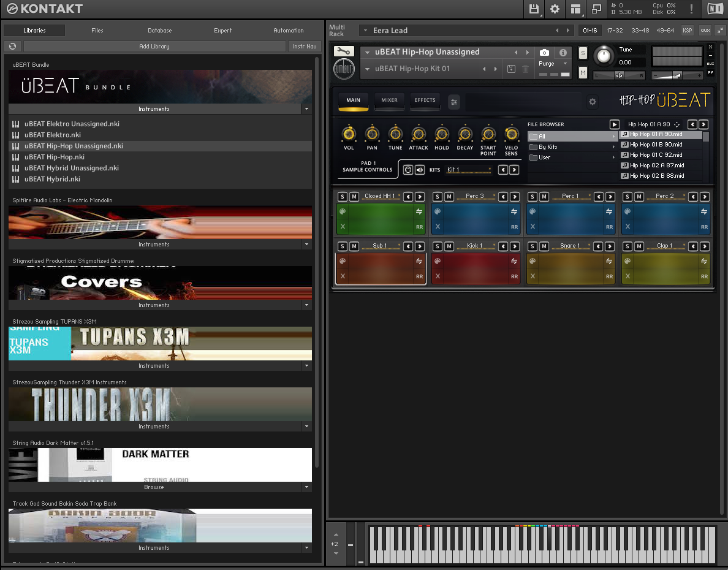Solo the Kick 1 pad
Image resolution: width=728 pixels, height=570 pixels.
438,246
